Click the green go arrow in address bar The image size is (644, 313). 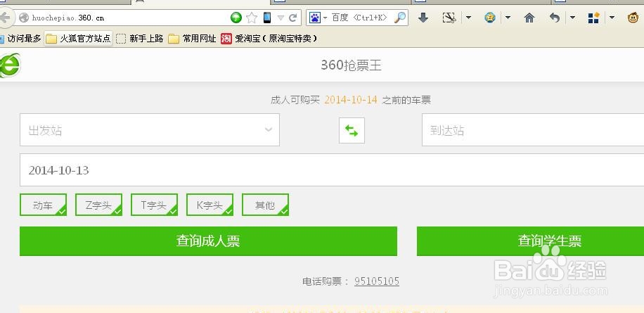[236, 18]
